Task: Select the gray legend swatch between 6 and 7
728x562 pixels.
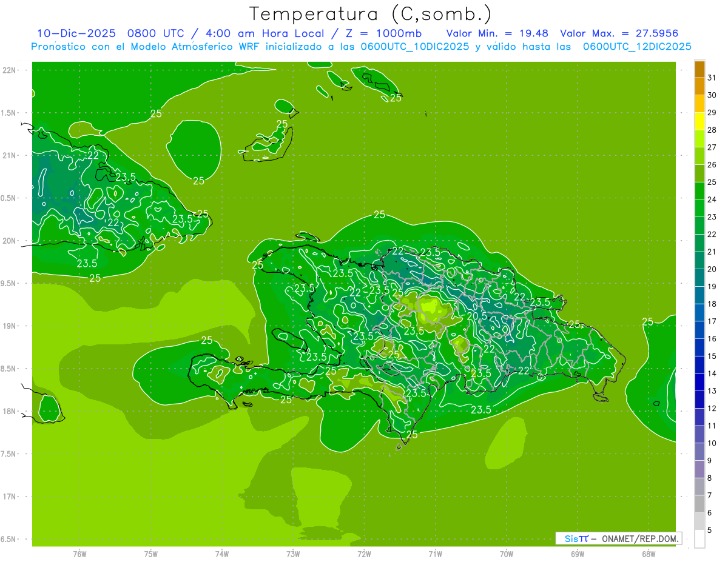Action: (x=699, y=504)
